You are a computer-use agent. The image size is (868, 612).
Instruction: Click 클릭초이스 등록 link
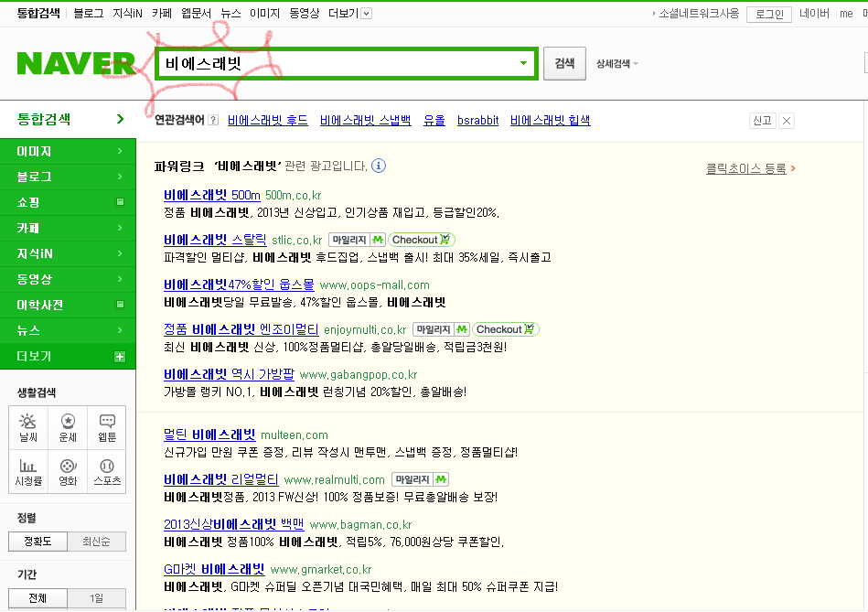(745, 168)
